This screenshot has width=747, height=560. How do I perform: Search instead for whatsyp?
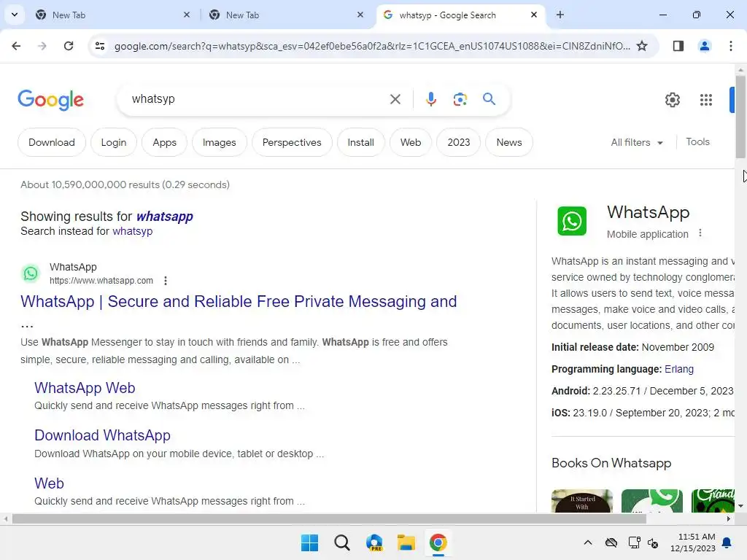tap(133, 231)
